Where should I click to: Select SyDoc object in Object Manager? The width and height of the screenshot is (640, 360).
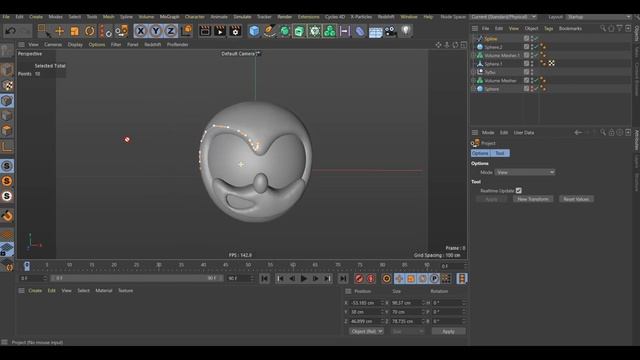pos(490,72)
